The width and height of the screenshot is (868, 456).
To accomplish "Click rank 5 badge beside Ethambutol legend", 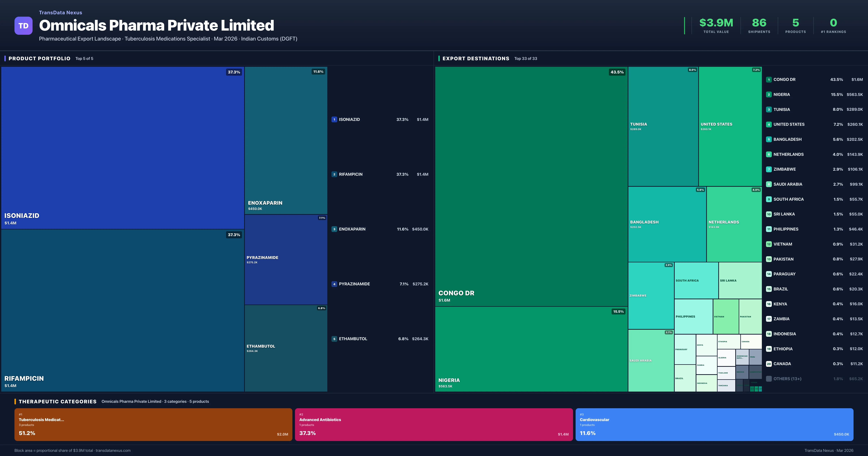I will (x=334, y=339).
